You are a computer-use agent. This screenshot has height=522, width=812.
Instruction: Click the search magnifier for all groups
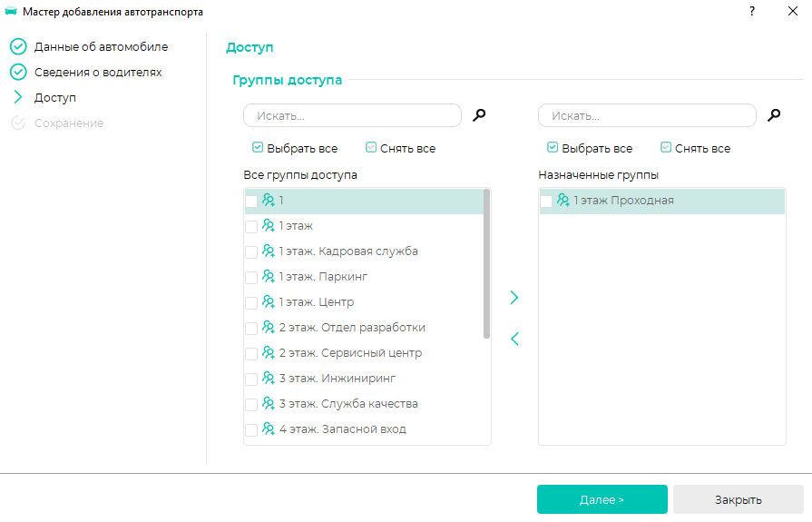[479, 115]
